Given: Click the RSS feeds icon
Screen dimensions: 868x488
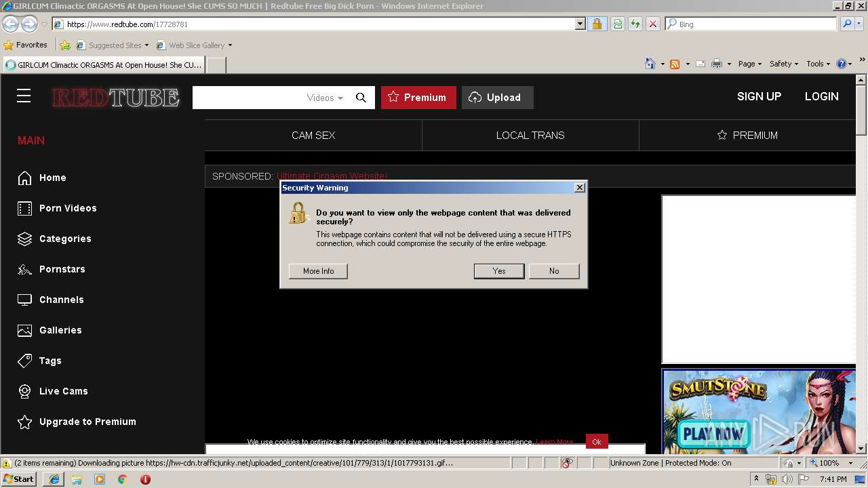Looking at the screenshot, I should click(x=675, y=64).
